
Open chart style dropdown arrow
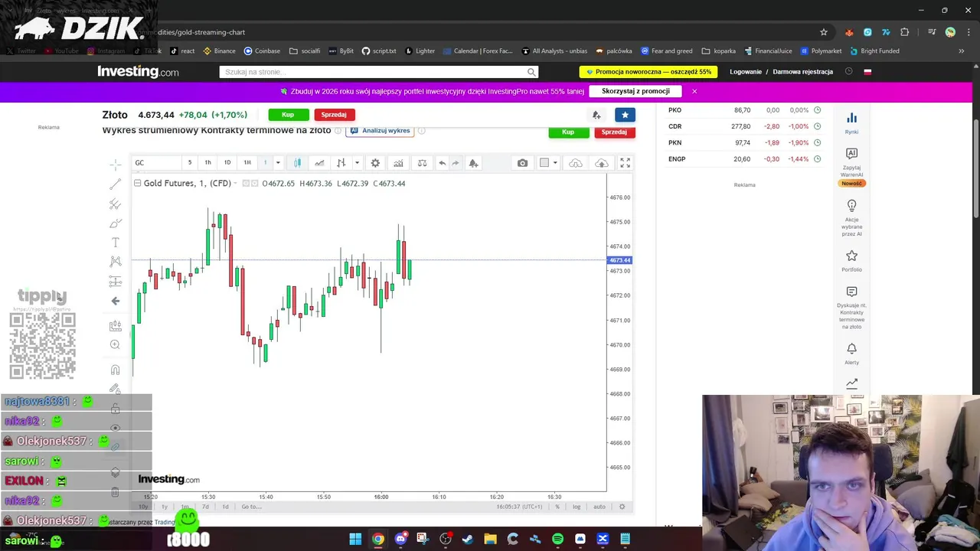pos(357,163)
